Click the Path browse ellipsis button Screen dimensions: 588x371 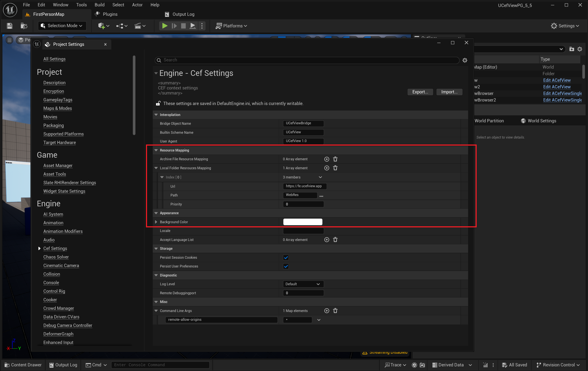click(x=321, y=196)
